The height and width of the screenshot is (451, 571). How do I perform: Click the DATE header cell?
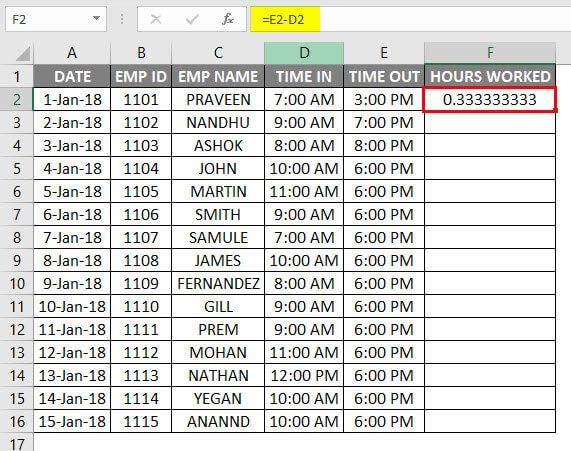(72, 77)
